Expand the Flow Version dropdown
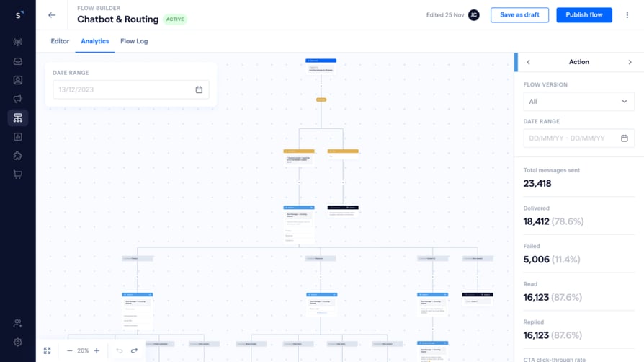The width and height of the screenshot is (644, 362). [x=578, y=102]
